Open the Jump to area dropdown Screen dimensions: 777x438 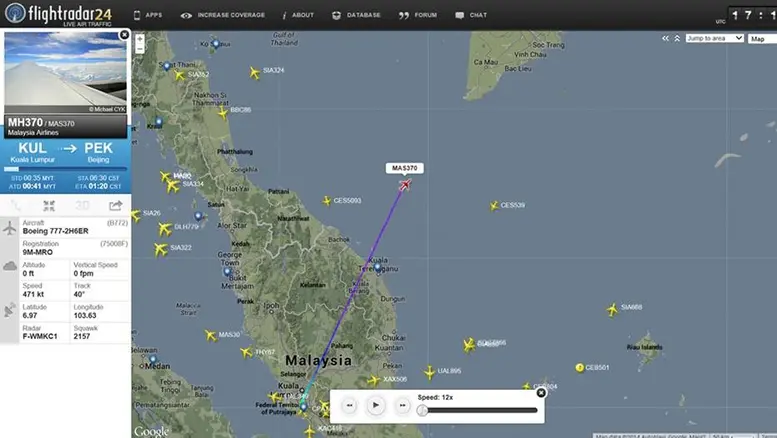coord(715,38)
